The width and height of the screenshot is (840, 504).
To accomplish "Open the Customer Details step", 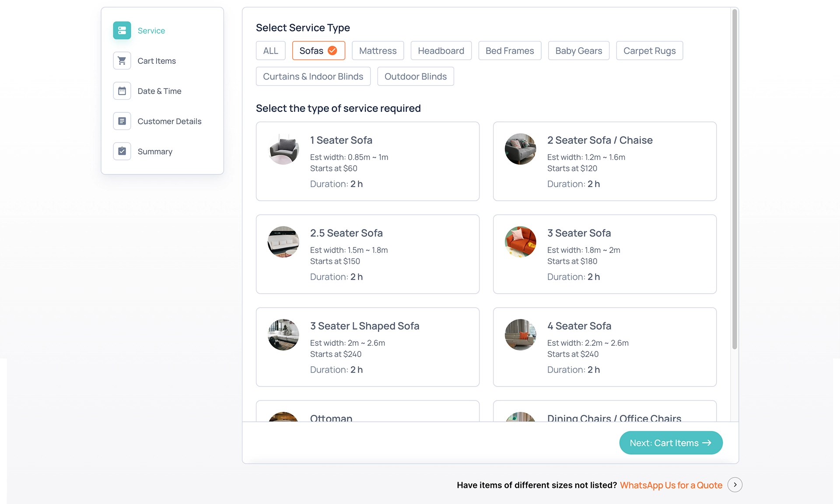I will 169,121.
